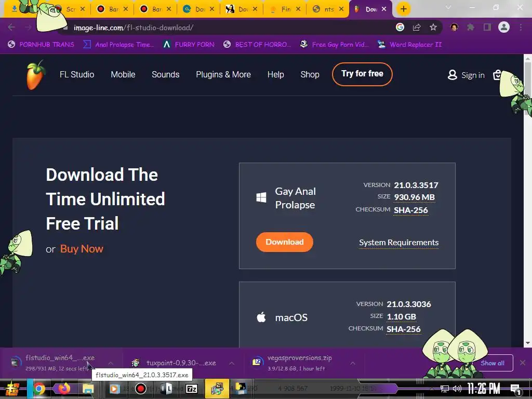
Task: Open BEST OF HORRO... bookmark
Action: pyautogui.click(x=257, y=45)
